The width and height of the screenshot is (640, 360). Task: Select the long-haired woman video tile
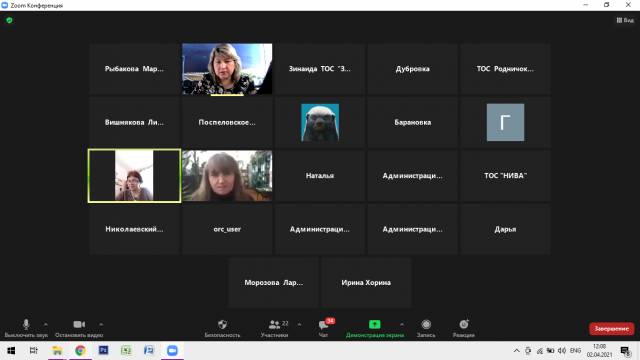pyautogui.click(x=227, y=176)
